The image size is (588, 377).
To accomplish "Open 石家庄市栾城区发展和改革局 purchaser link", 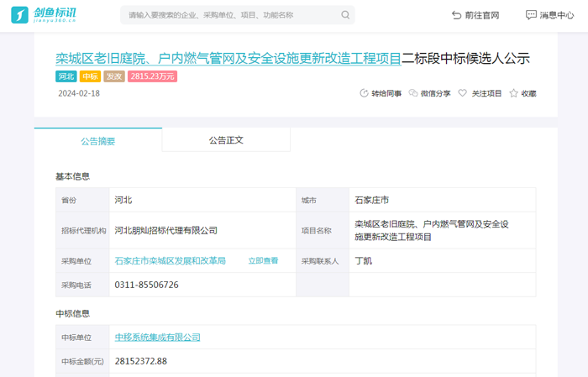I will click(x=170, y=261).
